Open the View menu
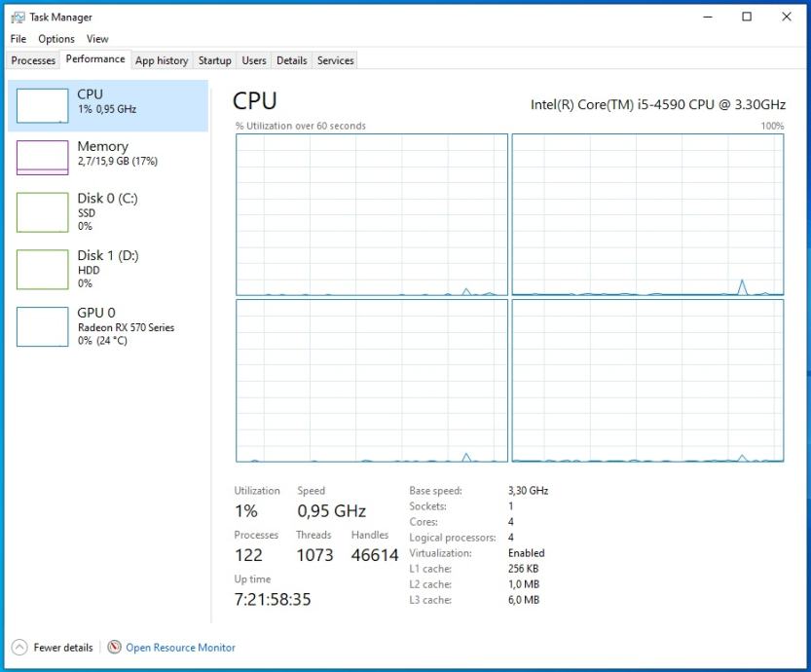 pos(97,39)
